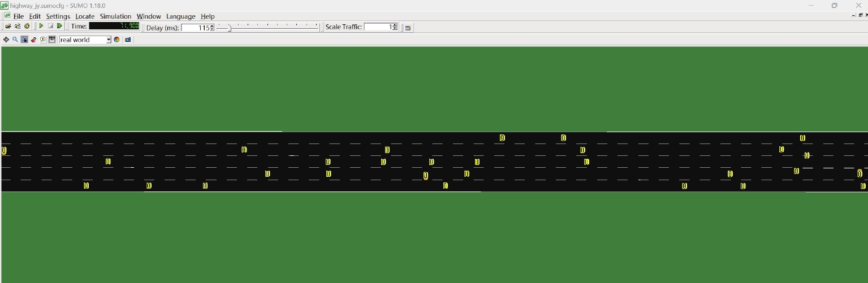This screenshot has width=868, height=283.
Task: Toggle the tooltip speech-bubble icon
Action: pos(43,40)
